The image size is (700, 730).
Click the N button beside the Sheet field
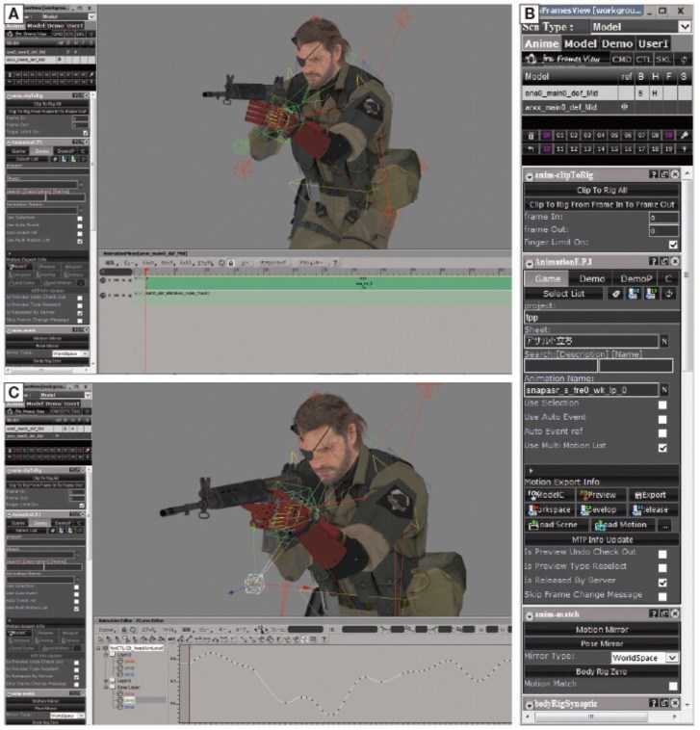[664, 341]
